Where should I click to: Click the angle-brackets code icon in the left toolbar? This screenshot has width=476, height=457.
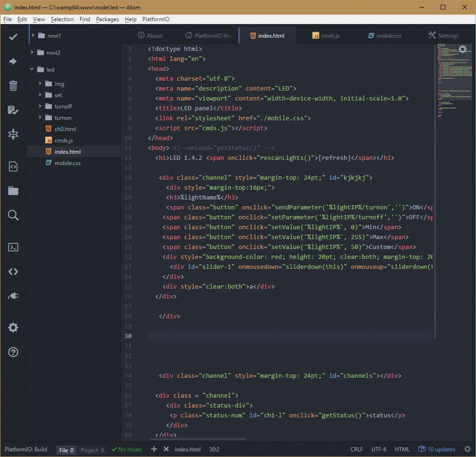pos(13,272)
